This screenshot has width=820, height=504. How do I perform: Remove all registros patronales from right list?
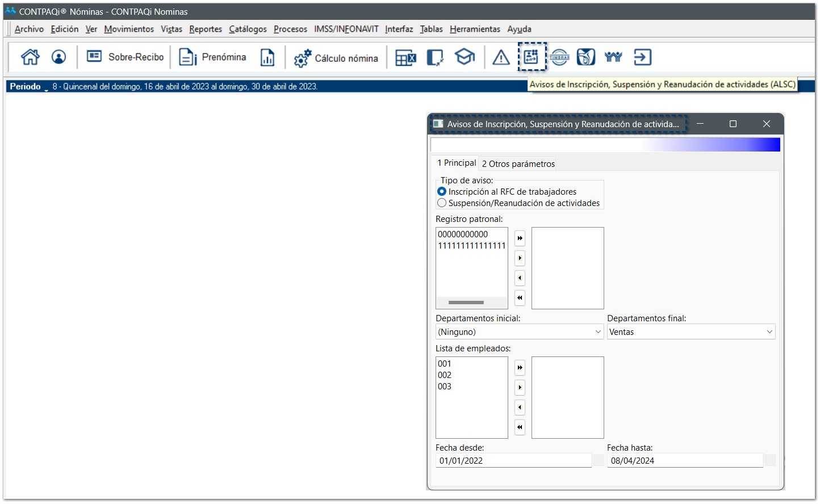520,298
